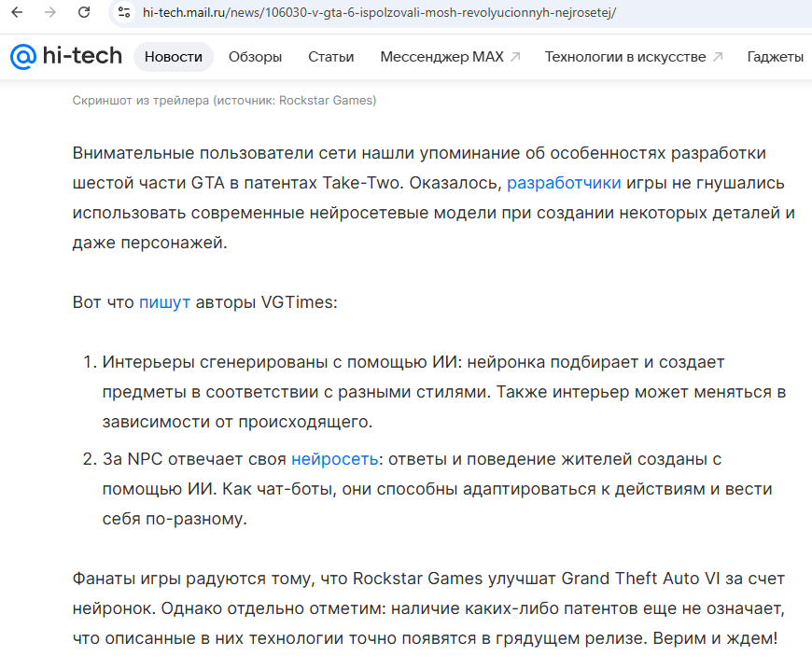Switch to the Обзоры section
The height and width of the screenshot is (670, 812).
click(x=256, y=56)
